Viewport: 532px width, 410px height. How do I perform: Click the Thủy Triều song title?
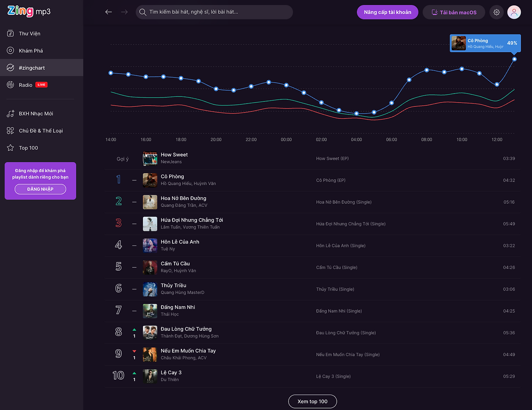(x=173, y=285)
